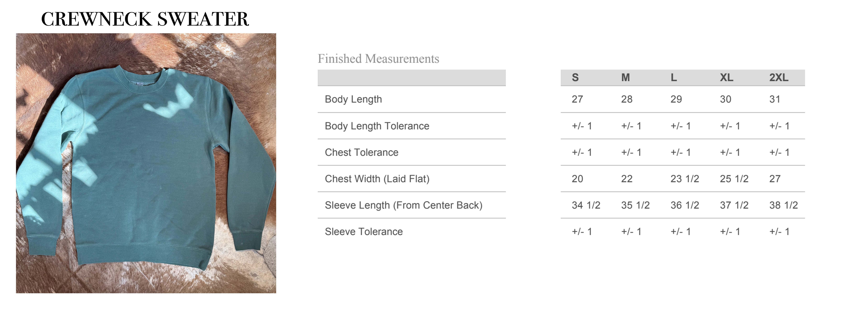Click the Sleeve Length value 34 1/2

pos(586,205)
